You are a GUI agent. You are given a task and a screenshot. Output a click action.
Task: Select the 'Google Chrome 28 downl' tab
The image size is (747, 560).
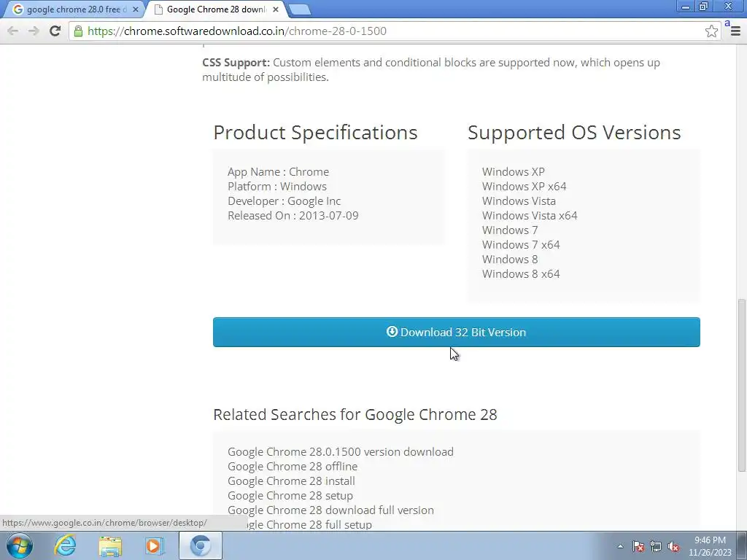214,9
